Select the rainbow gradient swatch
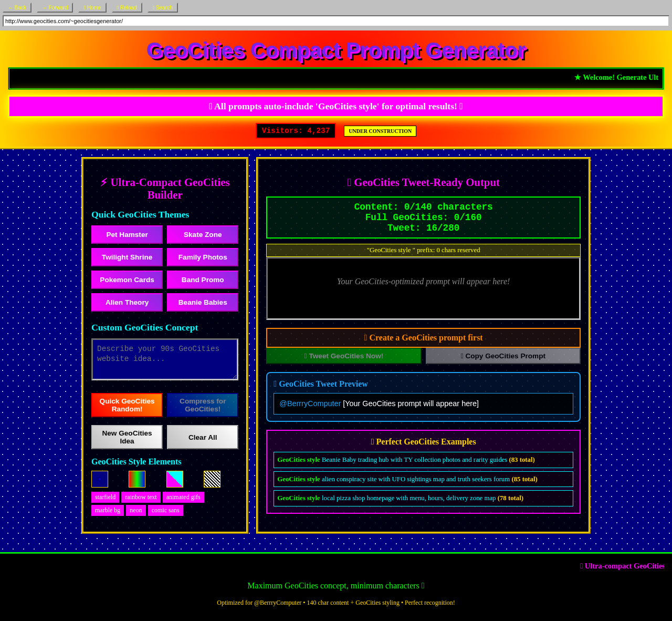 [x=137, y=479]
